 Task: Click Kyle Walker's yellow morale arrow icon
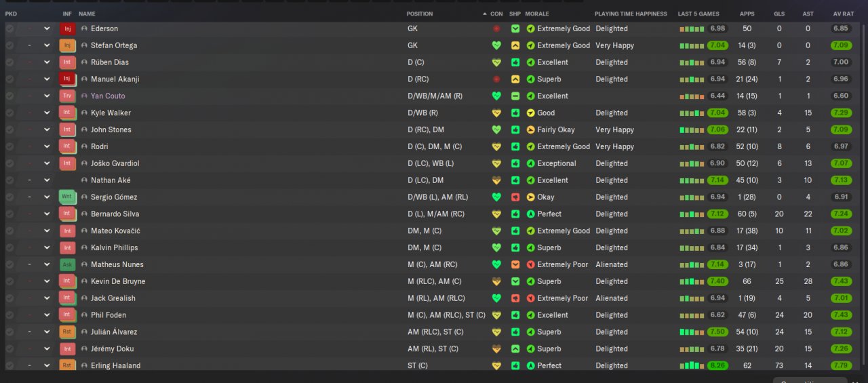530,113
